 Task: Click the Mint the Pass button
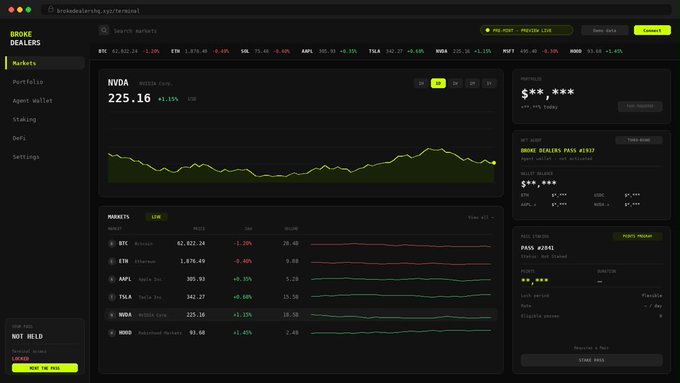click(45, 368)
